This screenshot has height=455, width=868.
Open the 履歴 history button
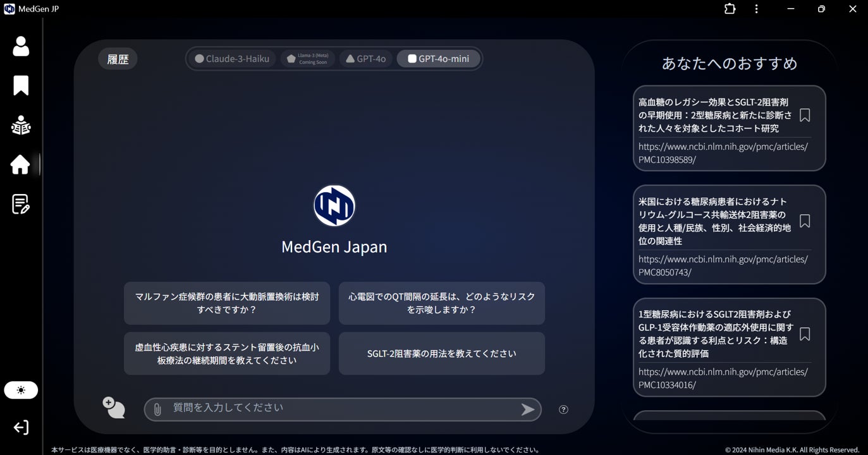click(118, 59)
